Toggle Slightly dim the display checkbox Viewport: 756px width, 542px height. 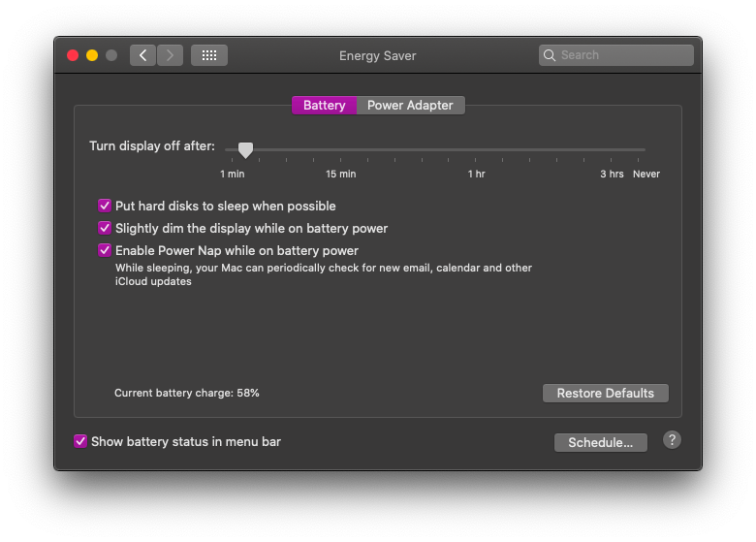tap(105, 228)
